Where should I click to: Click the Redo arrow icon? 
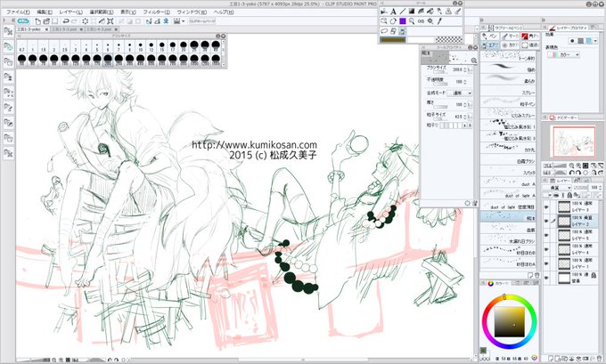[75, 21]
